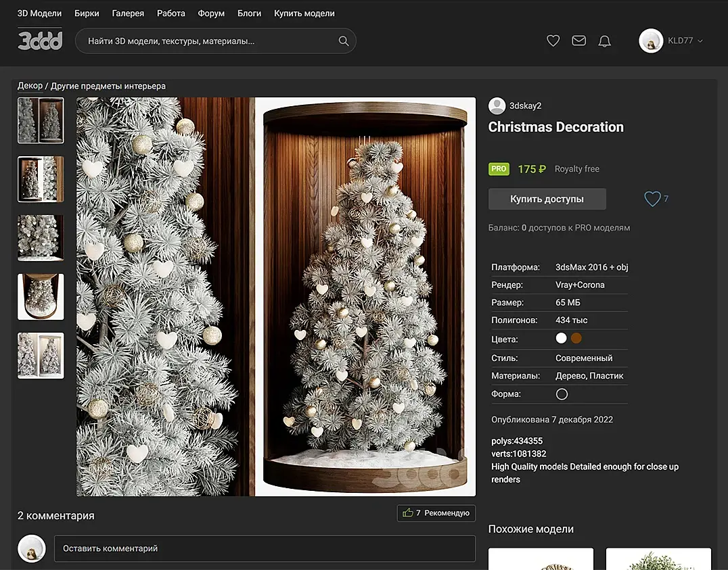Select the white color swatch
Image resolution: width=728 pixels, height=570 pixels.
coord(561,339)
